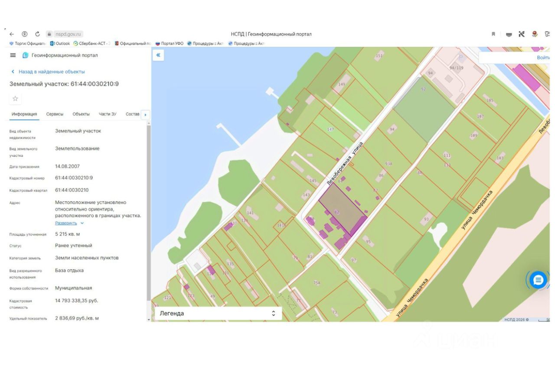
Task: Click parcel label 109 on the map
Action: [x=474, y=136]
